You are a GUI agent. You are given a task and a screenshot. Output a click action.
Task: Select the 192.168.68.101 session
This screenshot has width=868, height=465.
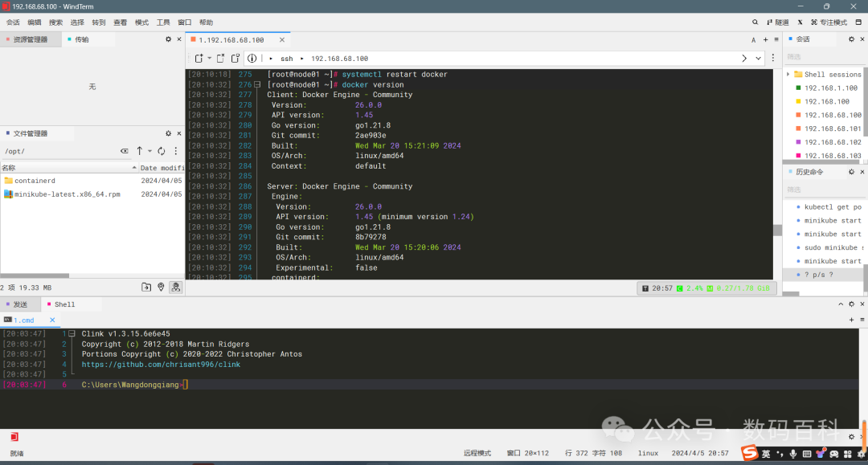tap(832, 128)
